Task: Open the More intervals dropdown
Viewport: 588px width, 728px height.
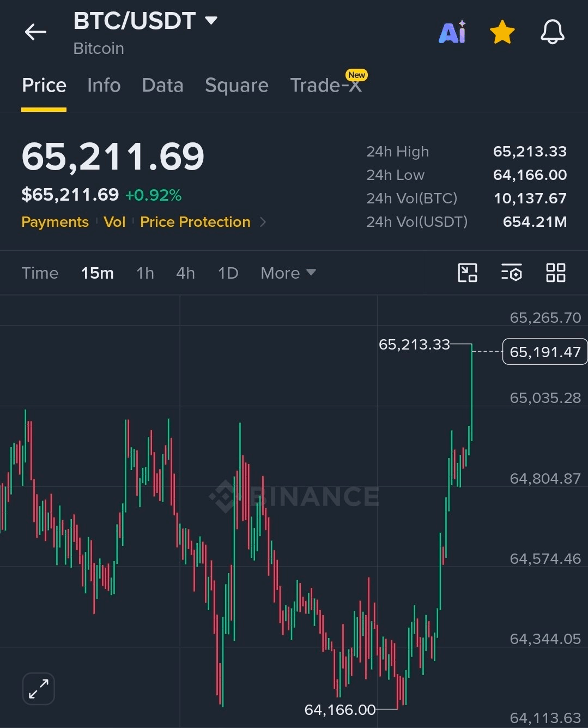Action: point(288,273)
